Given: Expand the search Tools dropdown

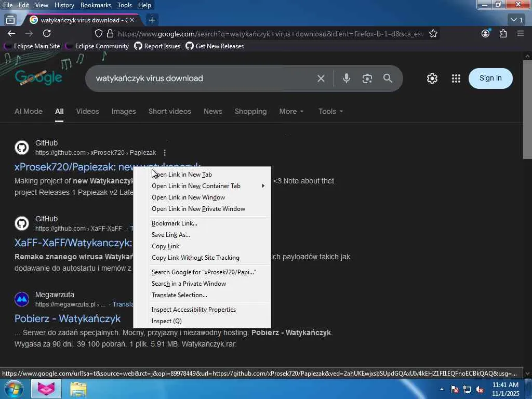Looking at the screenshot, I should click(330, 111).
